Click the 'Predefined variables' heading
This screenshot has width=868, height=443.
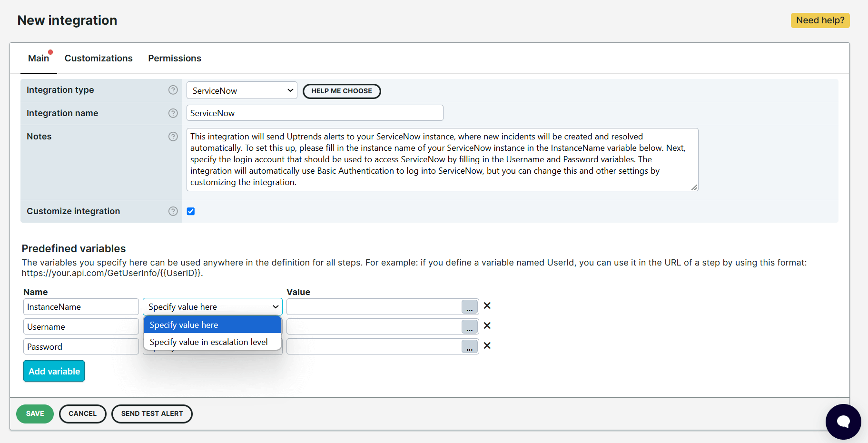pos(74,248)
